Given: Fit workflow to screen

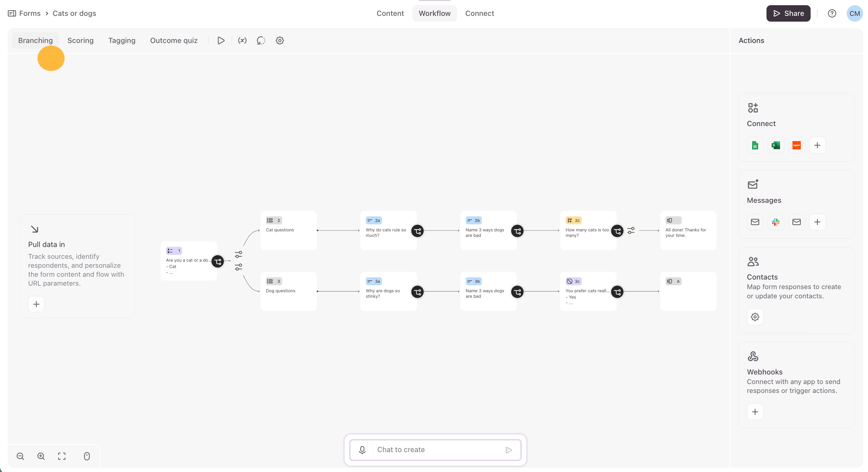Looking at the screenshot, I should coord(62,456).
